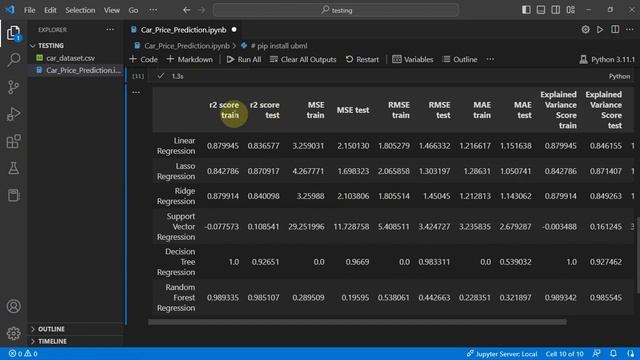This screenshot has width=640, height=360.
Task: Click Jupyter Server: Local in status bar
Action: (x=502, y=353)
